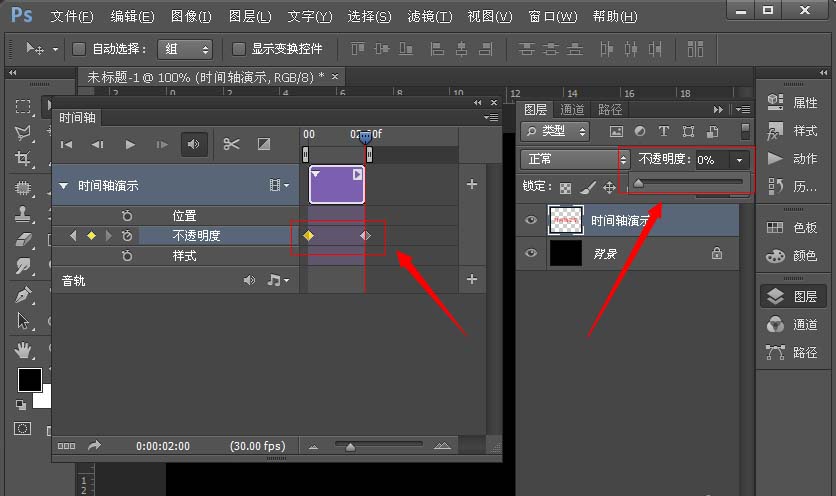Image resolution: width=836 pixels, height=496 pixels.
Task: Open the 窗口(W) menu
Action: (553, 17)
